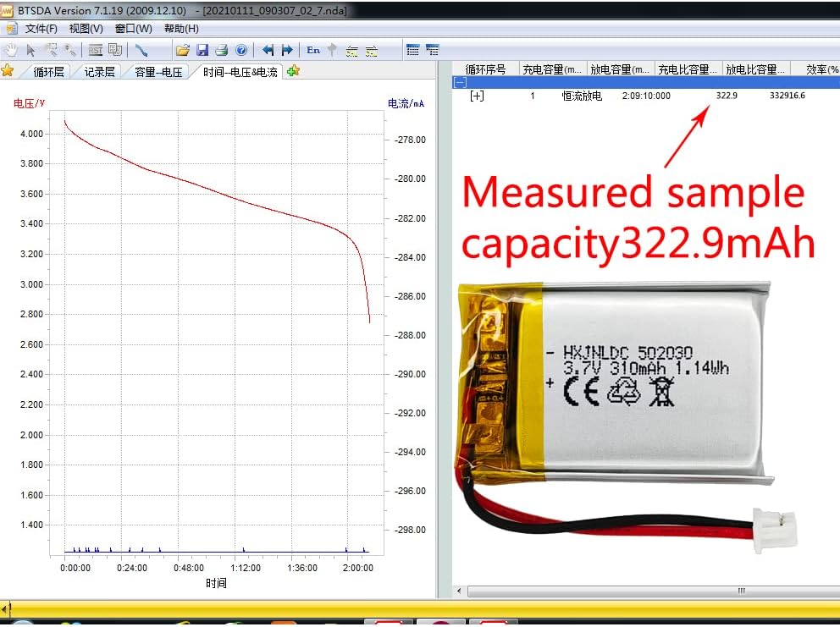Image resolution: width=840 pixels, height=627 pixels.
Task: Select the hand pan tool
Action: pos(11,50)
